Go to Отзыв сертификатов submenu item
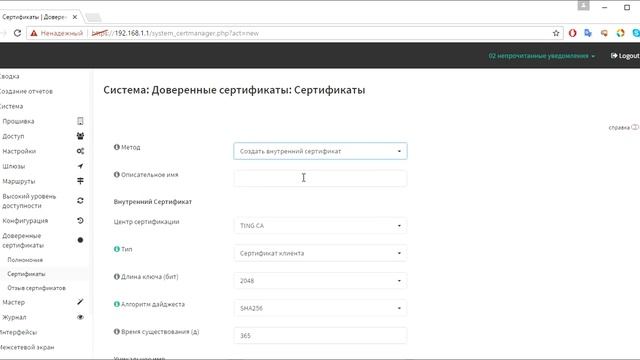Image resolution: width=640 pixels, height=360 pixels. click(x=36, y=288)
